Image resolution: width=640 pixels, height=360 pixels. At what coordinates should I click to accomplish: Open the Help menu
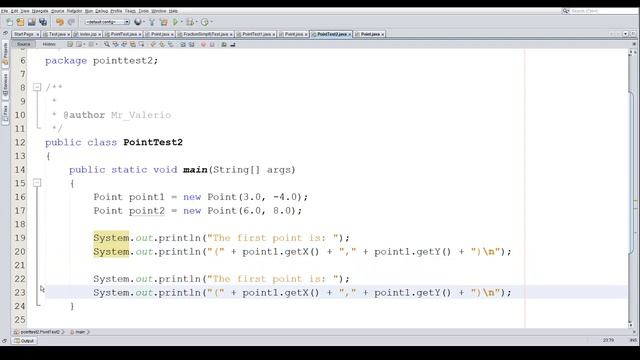click(x=173, y=11)
